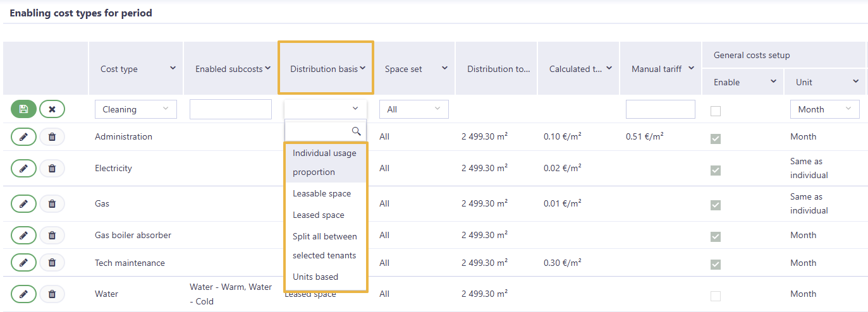
Task: Delete the Water row trash icon
Action: pyautogui.click(x=52, y=294)
